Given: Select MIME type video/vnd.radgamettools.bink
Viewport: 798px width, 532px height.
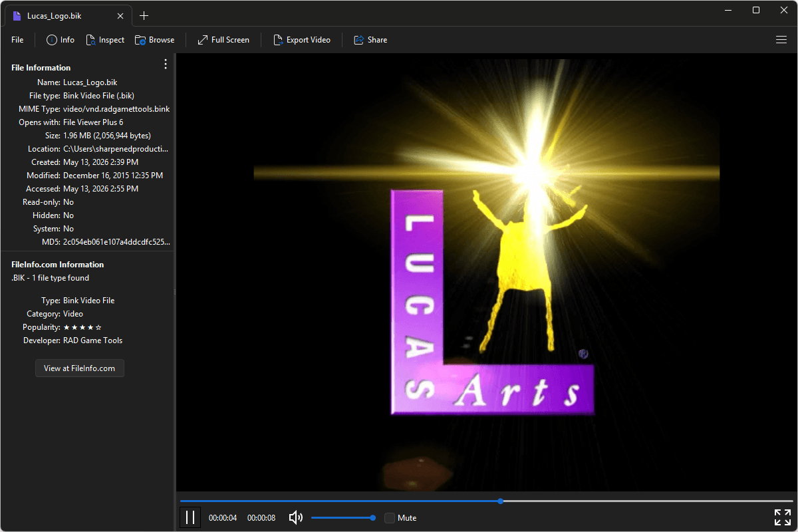Looking at the screenshot, I should [116, 109].
